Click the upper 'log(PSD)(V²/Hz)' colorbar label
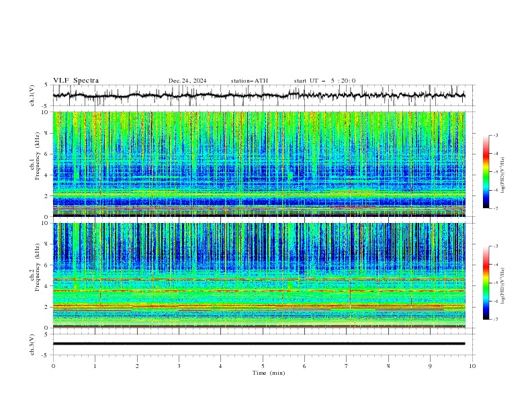The height and width of the screenshot is (411, 532). (x=503, y=175)
